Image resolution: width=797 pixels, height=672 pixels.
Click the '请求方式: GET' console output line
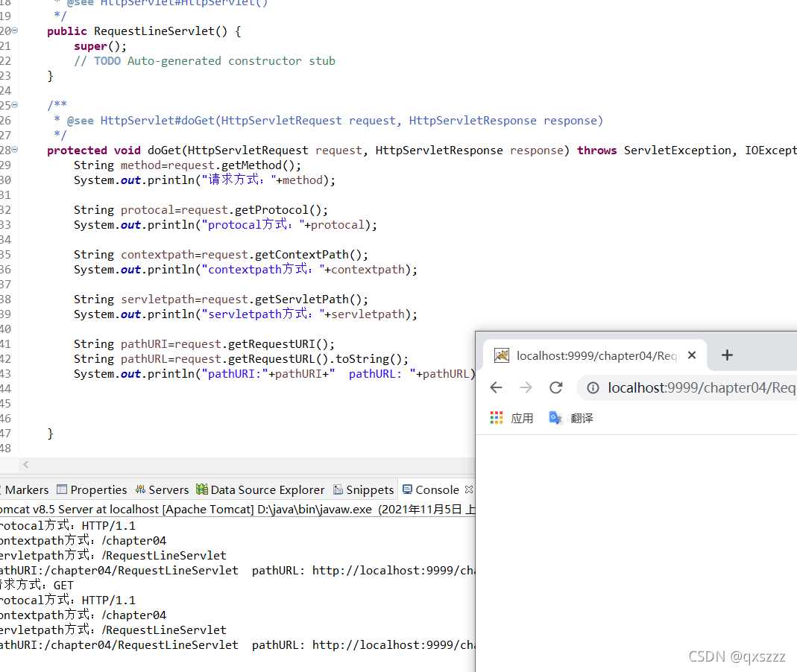pyautogui.click(x=37, y=585)
